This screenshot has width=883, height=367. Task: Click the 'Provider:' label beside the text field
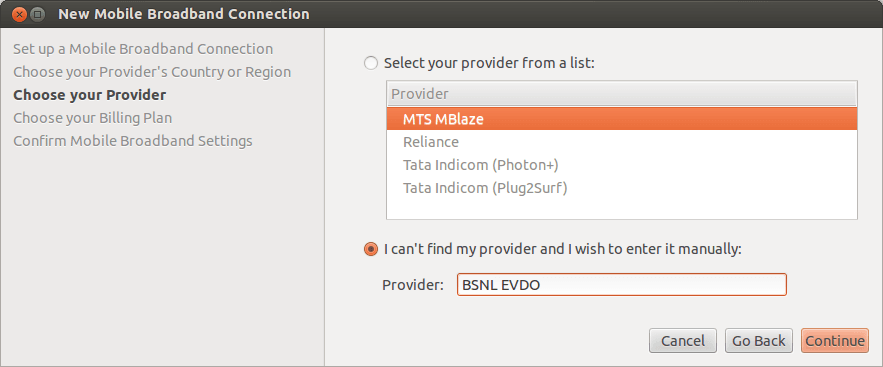coord(413,285)
